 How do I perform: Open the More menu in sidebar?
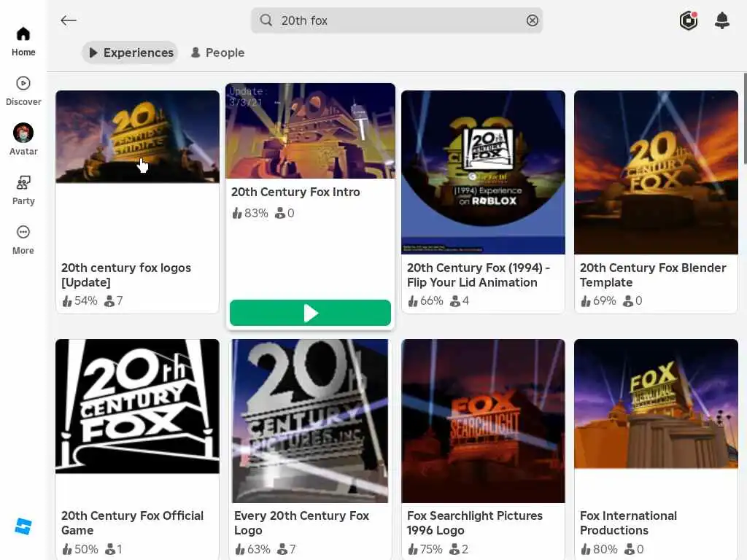(23, 239)
